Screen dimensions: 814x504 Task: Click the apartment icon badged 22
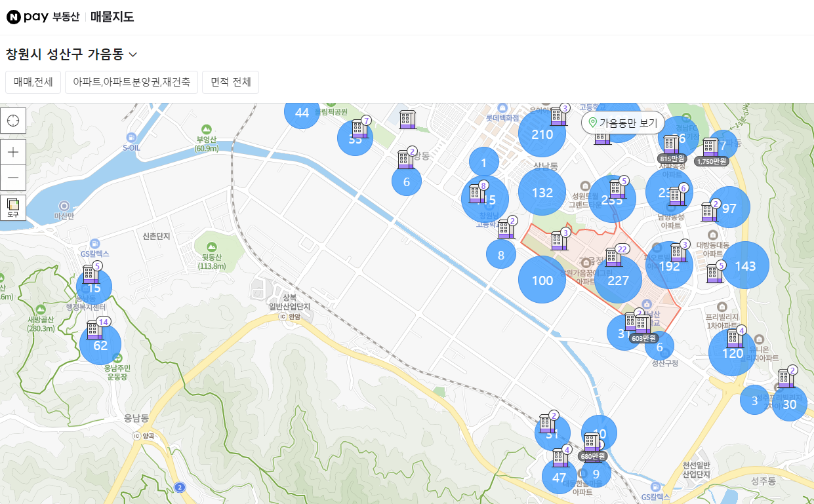coord(615,257)
